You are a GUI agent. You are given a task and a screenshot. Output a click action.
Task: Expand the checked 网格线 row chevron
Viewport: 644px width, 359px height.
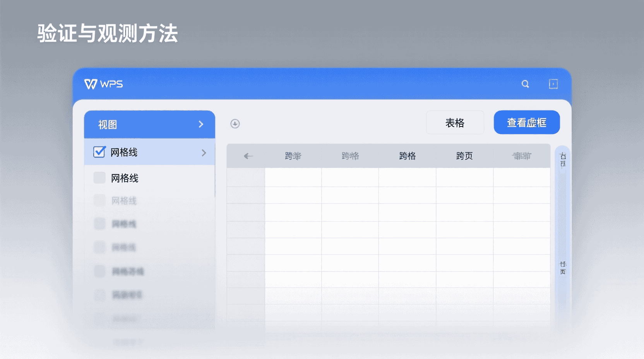[x=204, y=153]
